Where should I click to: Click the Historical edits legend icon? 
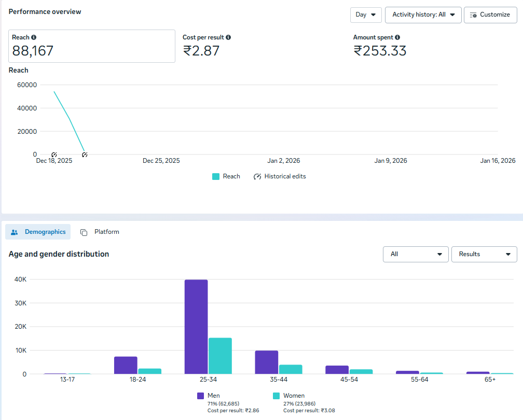pyautogui.click(x=257, y=177)
